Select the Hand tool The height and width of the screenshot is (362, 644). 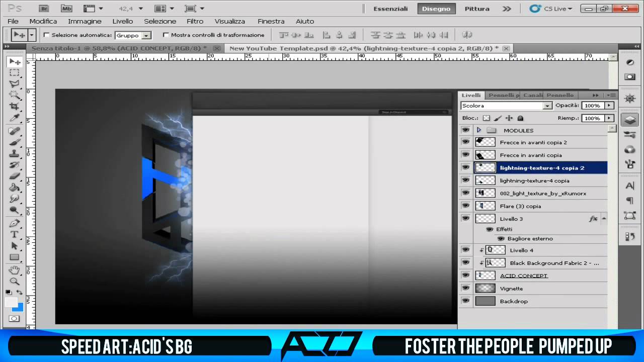click(15, 270)
